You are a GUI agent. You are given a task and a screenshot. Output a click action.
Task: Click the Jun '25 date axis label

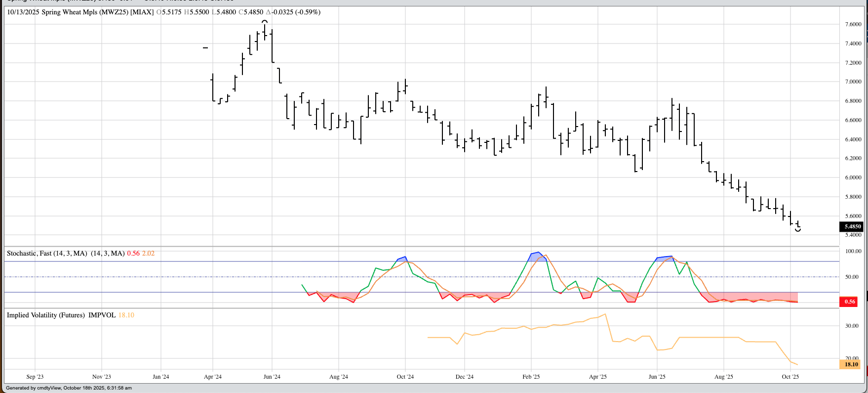click(x=657, y=377)
